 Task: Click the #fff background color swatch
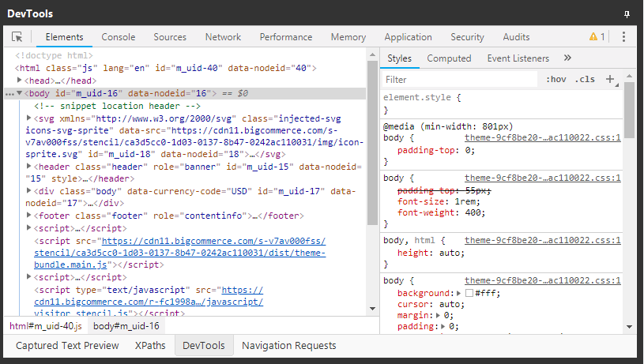pyautogui.click(x=469, y=293)
